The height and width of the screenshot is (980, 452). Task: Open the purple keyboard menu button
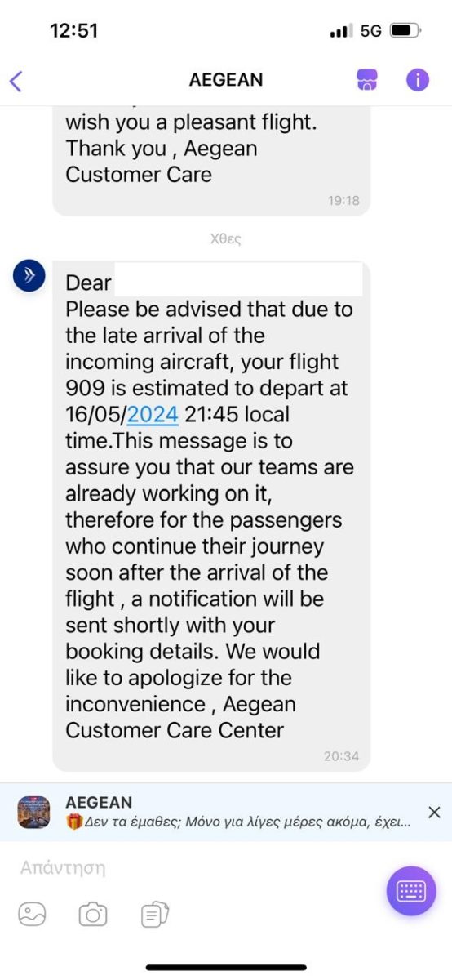click(x=411, y=891)
